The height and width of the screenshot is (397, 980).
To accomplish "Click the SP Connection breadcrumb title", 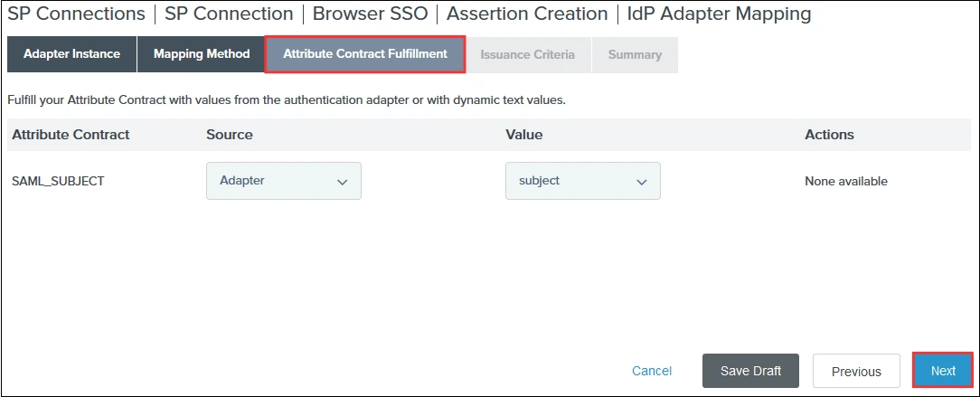I will 229,14.
